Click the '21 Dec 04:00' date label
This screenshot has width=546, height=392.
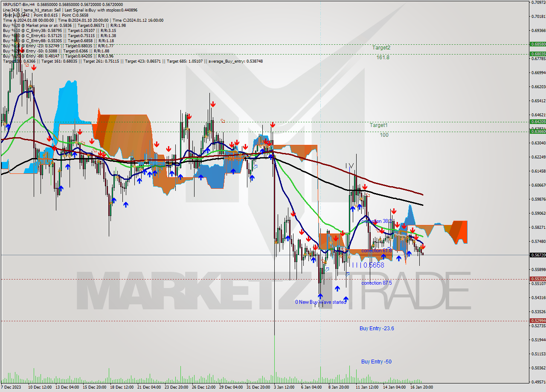(x=149, y=387)
